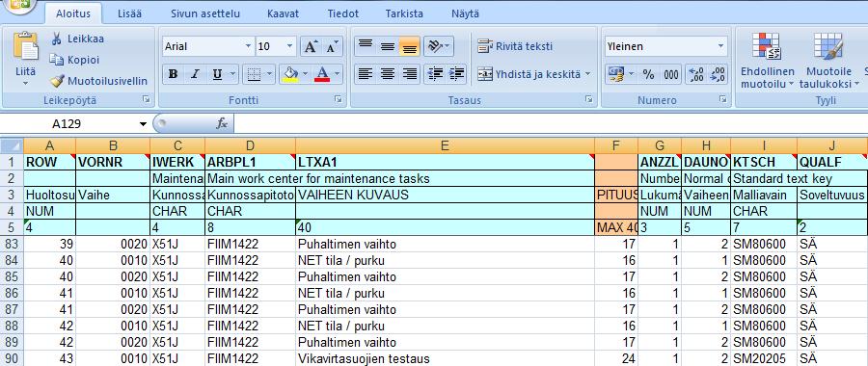
Task: Open Ehdollinen muotoilu conditional formatting
Action: pos(768,61)
